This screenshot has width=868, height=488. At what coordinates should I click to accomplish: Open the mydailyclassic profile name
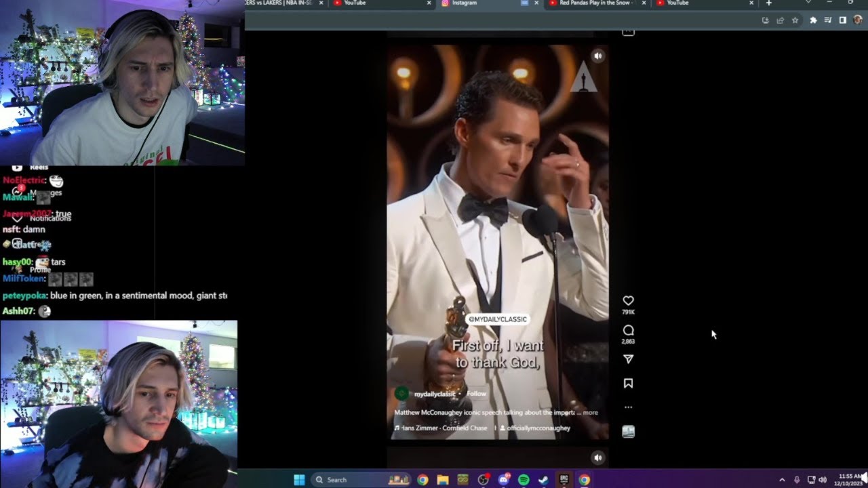point(434,394)
